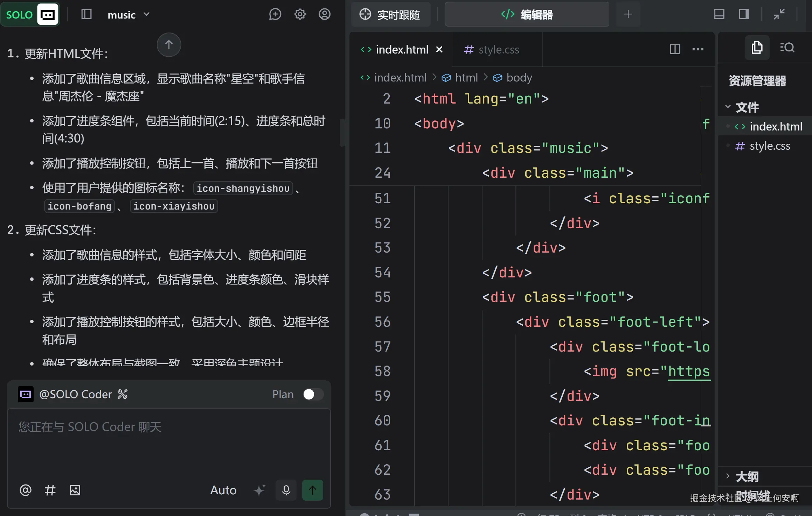Insert @ mention in chat
Image resolution: width=812 pixels, height=516 pixels.
[26, 490]
